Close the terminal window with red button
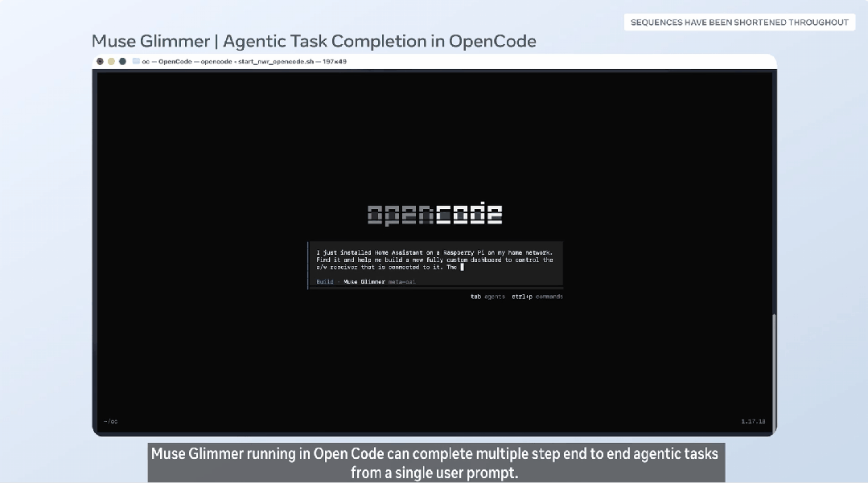The width and height of the screenshot is (868, 483). (x=100, y=61)
